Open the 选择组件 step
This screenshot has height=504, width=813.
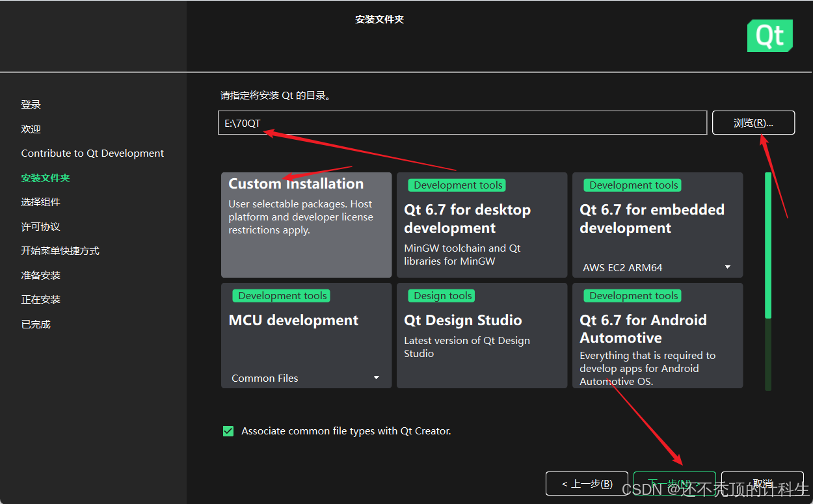(40, 202)
